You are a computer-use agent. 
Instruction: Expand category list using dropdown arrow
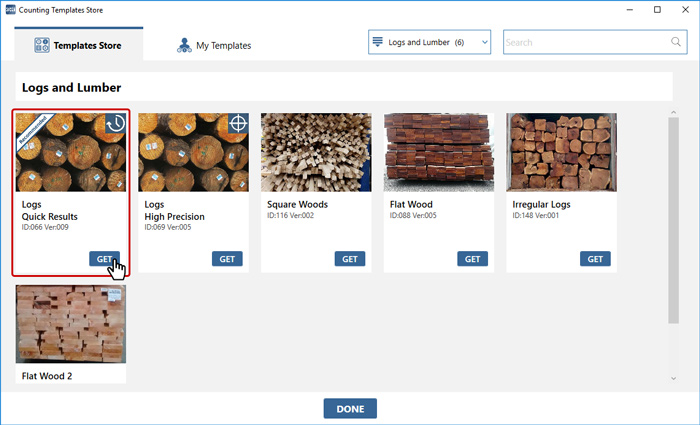485,43
